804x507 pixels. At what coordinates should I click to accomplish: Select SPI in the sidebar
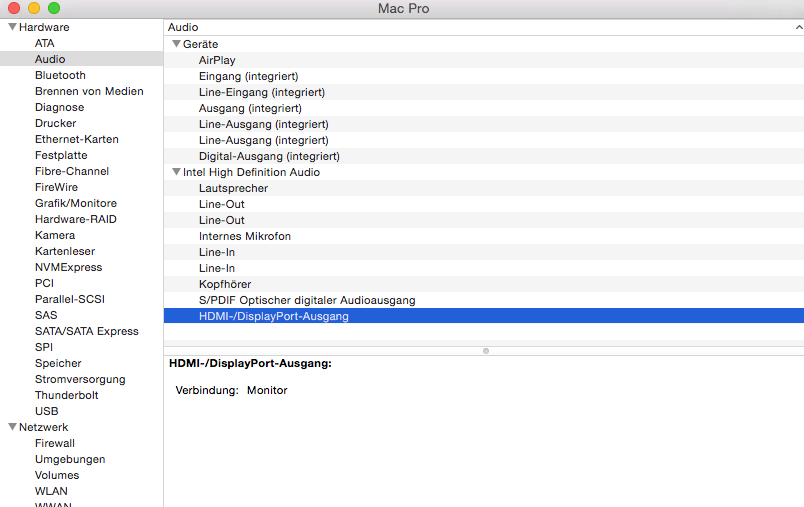point(44,347)
